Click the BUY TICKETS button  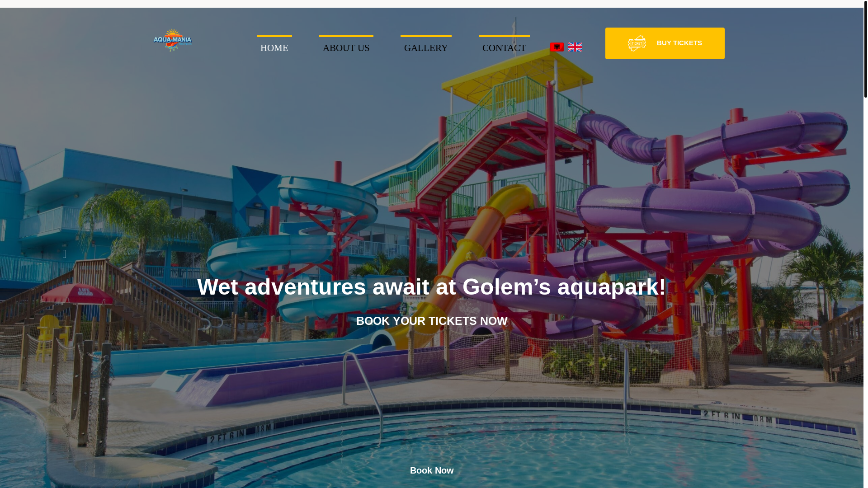(665, 43)
